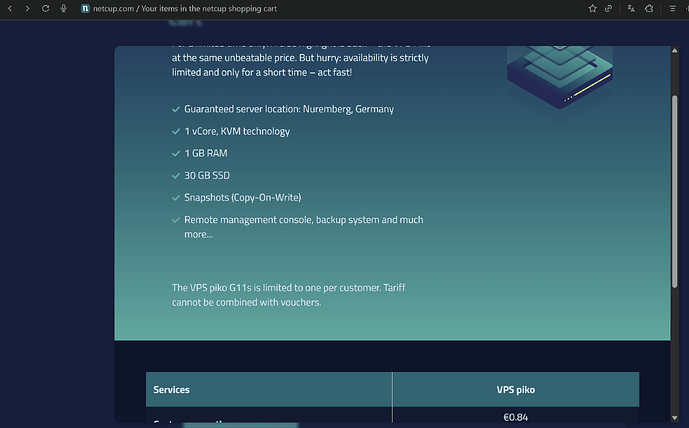Click the €0.84 price cell
Image resolution: width=689 pixels, height=428 pixels.
click(515, 417)
